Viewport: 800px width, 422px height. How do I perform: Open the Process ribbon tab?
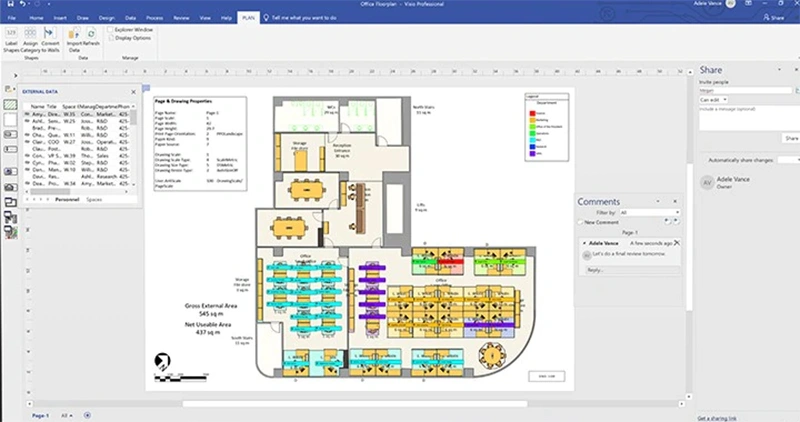pyautogui.click(x=154, y=18)
